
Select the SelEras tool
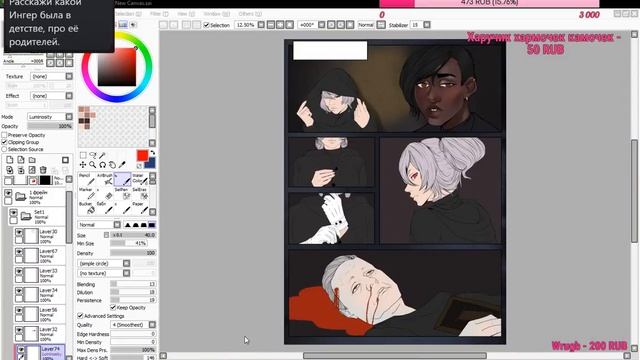coord(140,193)
